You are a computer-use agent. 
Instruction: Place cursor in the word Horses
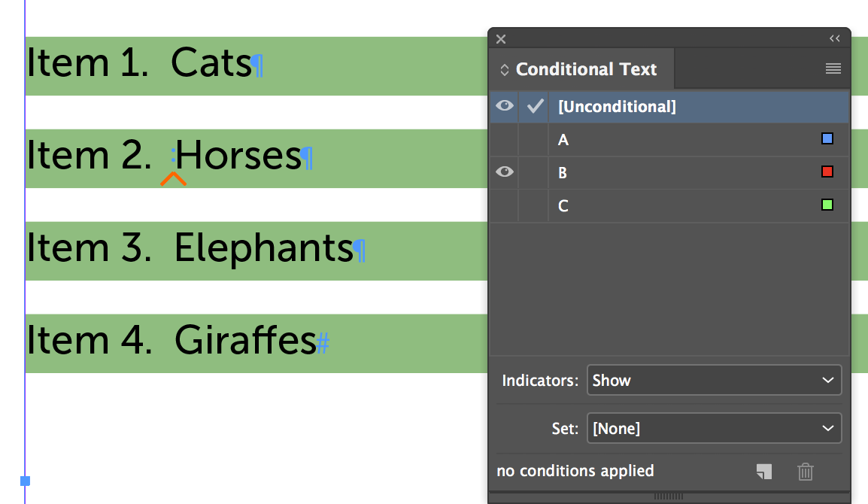238,155
